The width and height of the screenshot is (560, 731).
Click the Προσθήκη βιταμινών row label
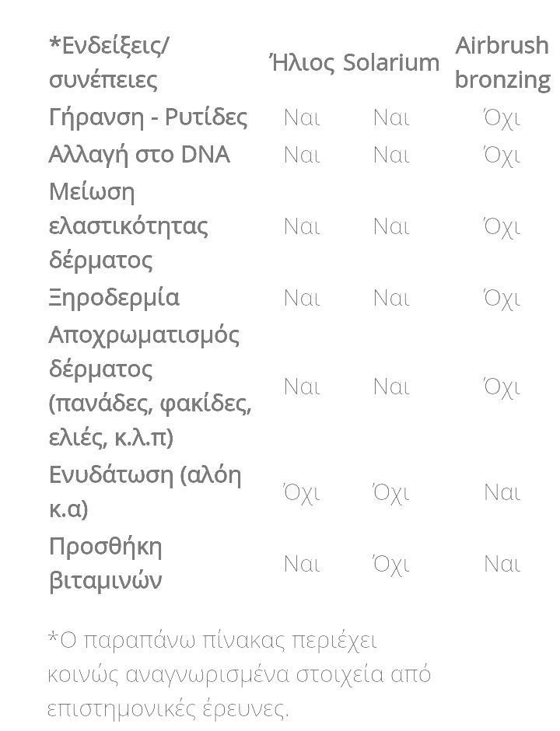[105, 564]
